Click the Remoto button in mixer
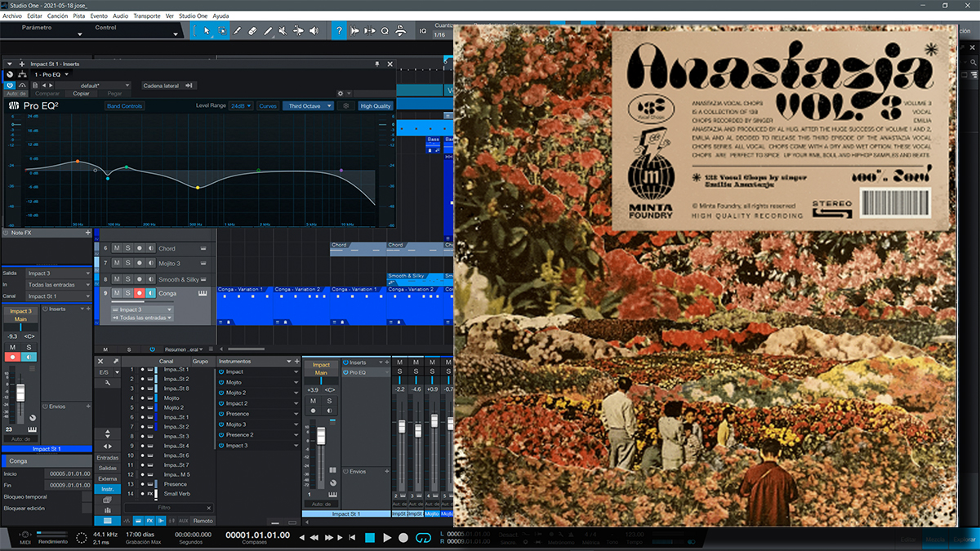980x551 pixels. pyautogui.click(x=203, y=521)
